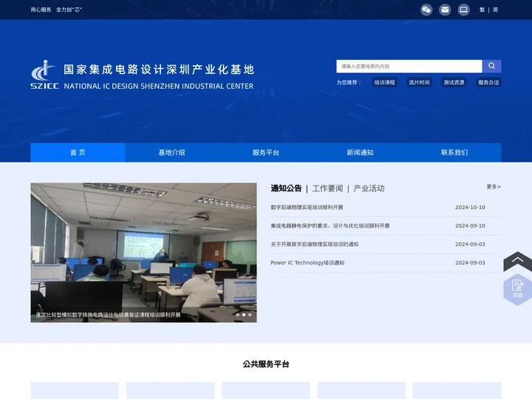Select the 工作要闻 tab

(x=327, y=188)
